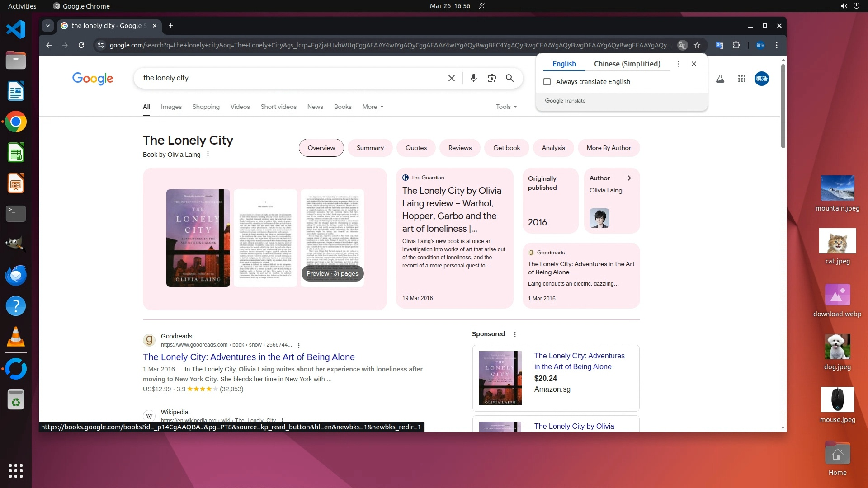Reload the page
This screenshot has width=868, height=488.
81,45
